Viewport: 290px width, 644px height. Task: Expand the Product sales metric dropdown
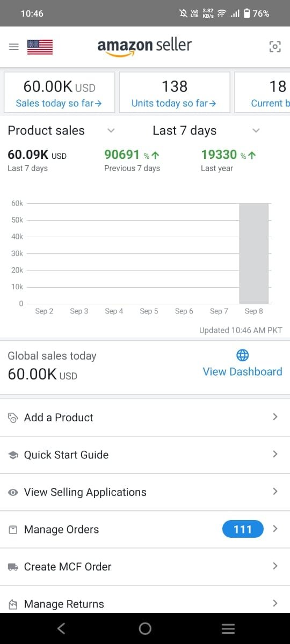click(111, 130)
